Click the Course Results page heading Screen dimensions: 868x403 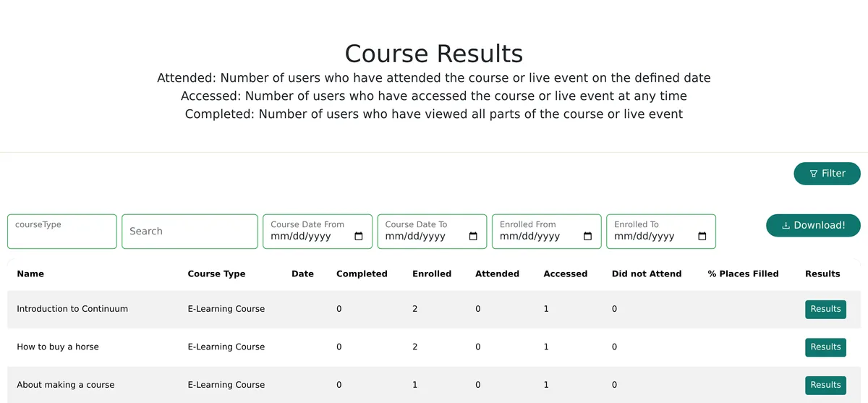434,54
